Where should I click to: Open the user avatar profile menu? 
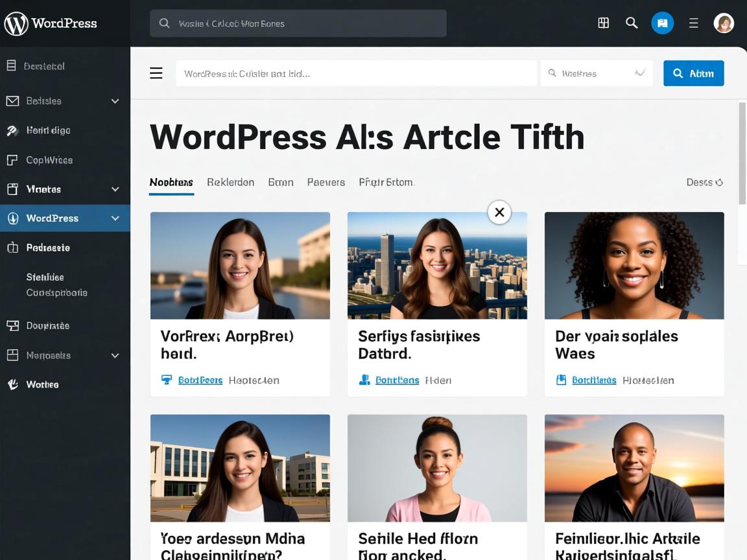tap(724, 23)
